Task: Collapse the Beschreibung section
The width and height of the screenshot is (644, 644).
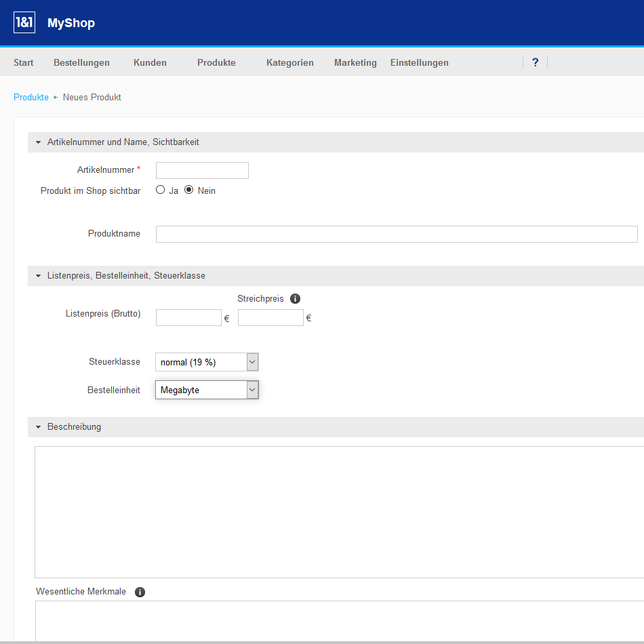Action: pos(39,427)
